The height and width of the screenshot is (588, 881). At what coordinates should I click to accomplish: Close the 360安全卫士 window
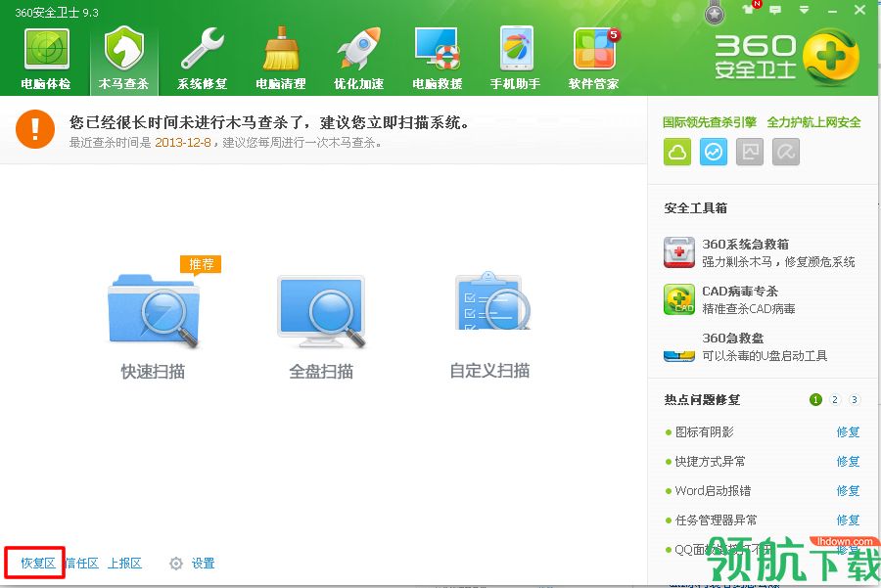tap(860, 10)
